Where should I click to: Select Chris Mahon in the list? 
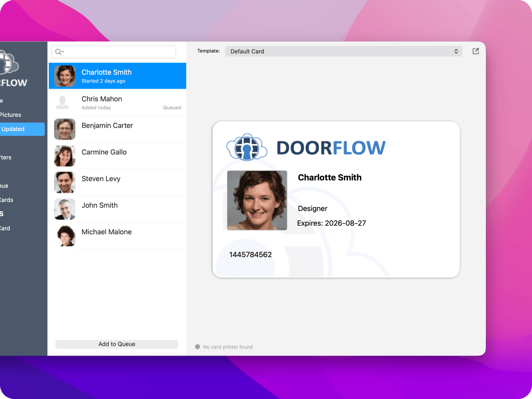tap(117, 102)
